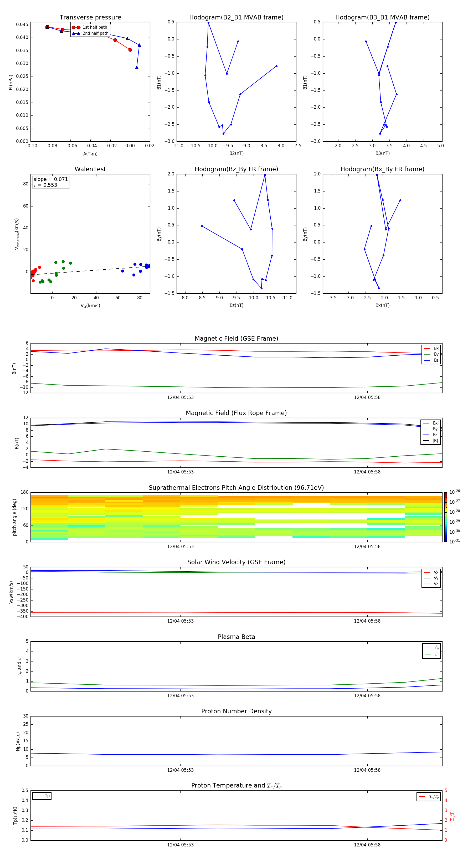Click "12/04 05:58" tick under Proton Temperature plot
Viewport: 473px width, 868px height.
(x=367, y=845)
